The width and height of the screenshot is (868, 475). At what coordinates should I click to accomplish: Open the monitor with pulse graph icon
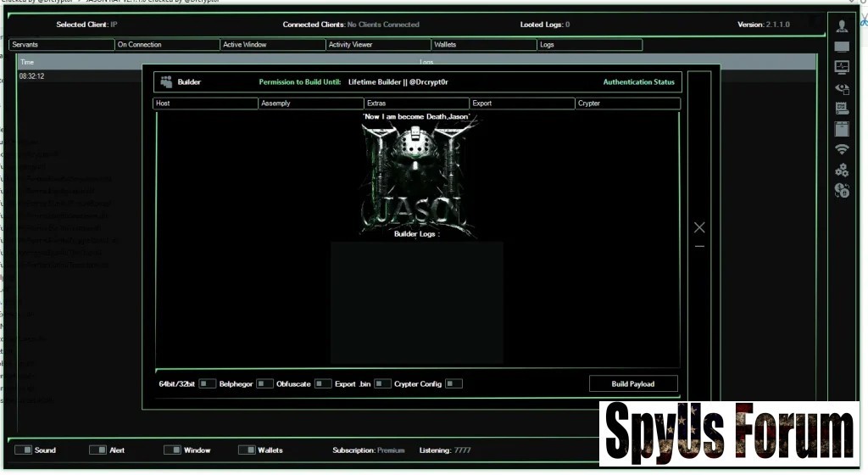(841, 67)
